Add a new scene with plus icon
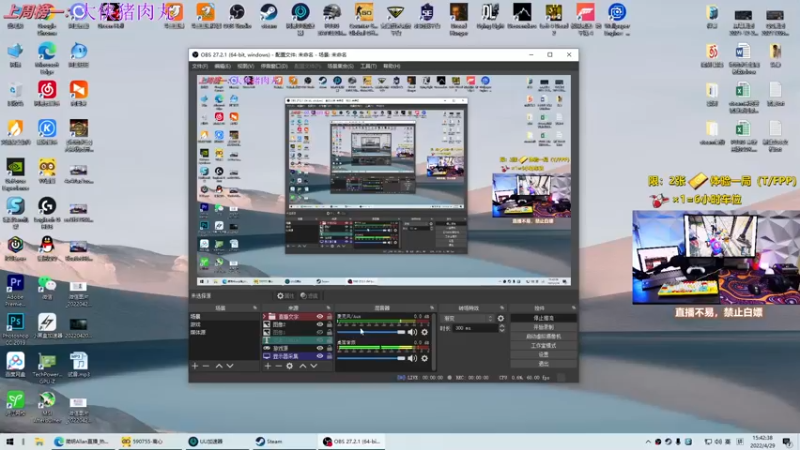The width and height of the screenshot is (800, 450). [x=195, y=366]
